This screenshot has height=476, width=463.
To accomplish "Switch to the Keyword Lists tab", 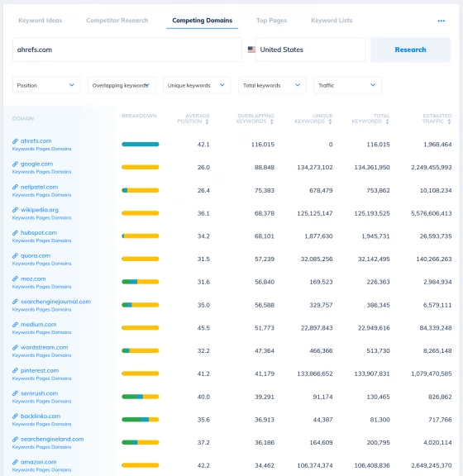I will (x=332, y=21).
